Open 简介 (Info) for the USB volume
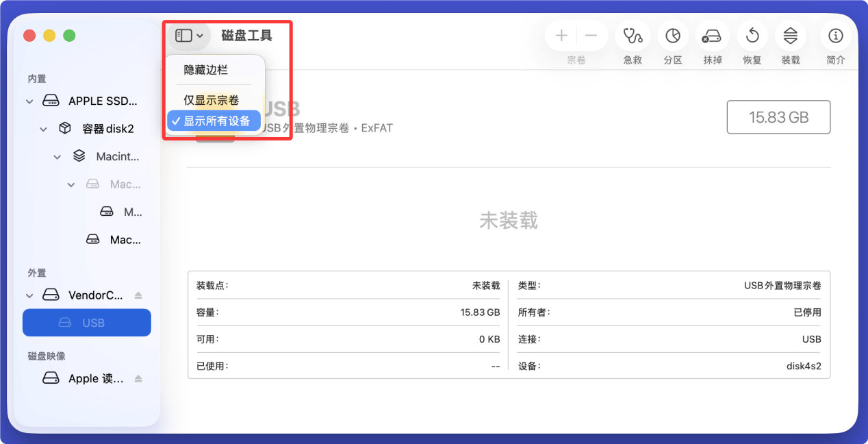The width and height of the screenshot is (868, 444). point(834,36)
